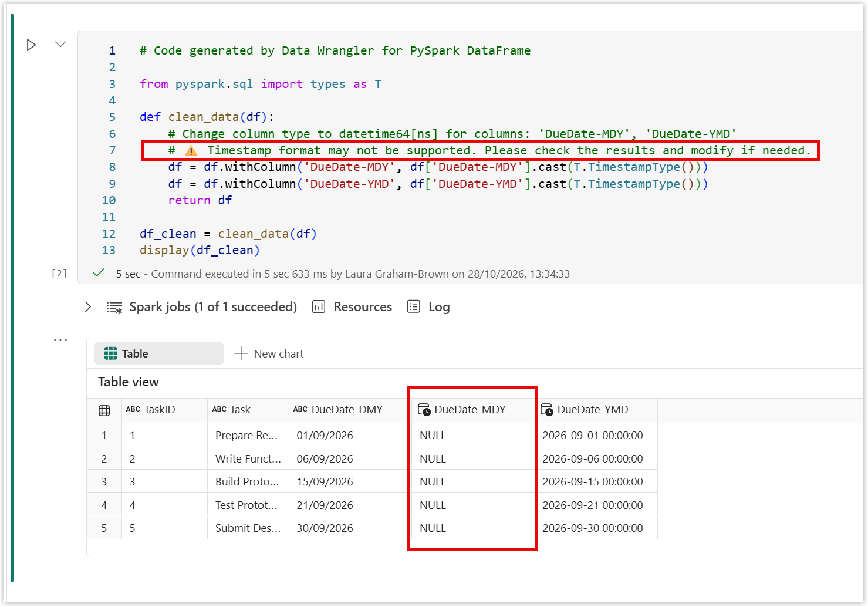Viewport: 868px width, 607px height.
Task: Click the green success checkmark icon
Action: (99, 272)
